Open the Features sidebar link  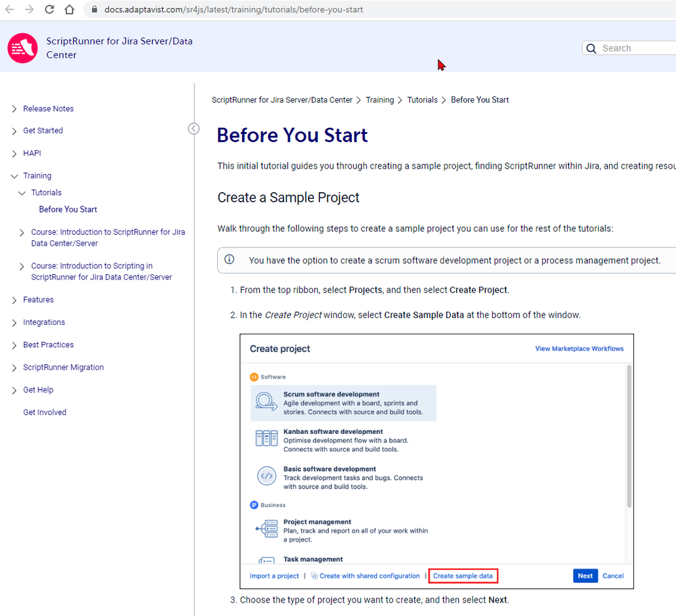pos(39,299)
